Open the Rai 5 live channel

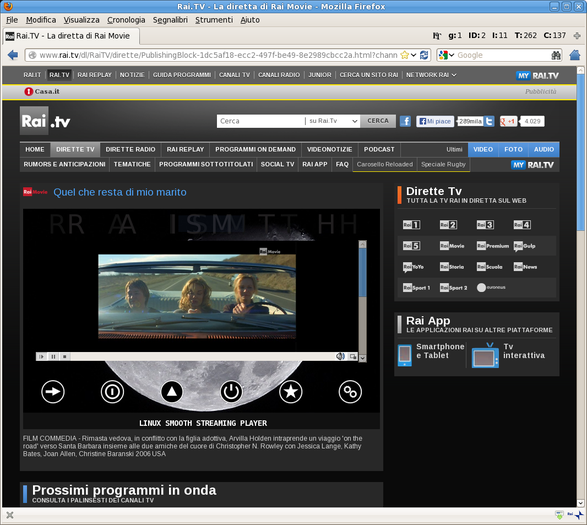411,246
